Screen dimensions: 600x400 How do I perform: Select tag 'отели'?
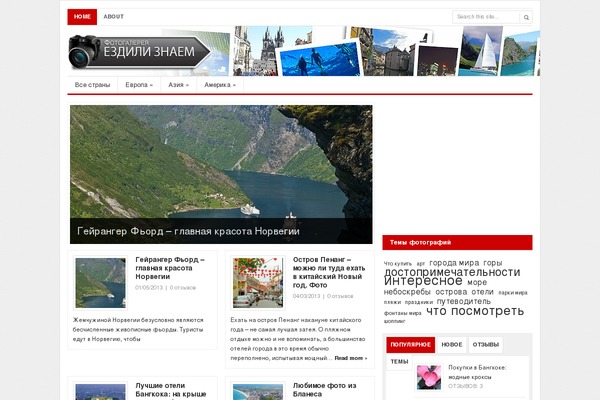[x=483, y=292]
